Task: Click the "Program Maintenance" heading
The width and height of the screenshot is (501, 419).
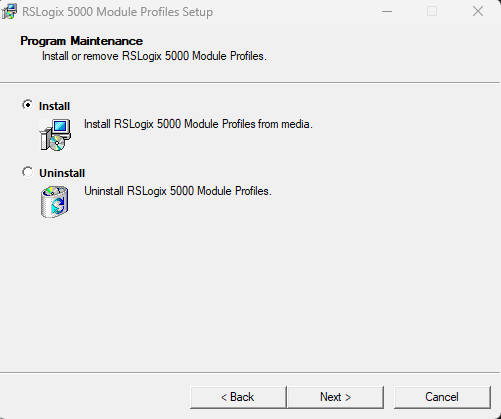Action: click(82, 41)
